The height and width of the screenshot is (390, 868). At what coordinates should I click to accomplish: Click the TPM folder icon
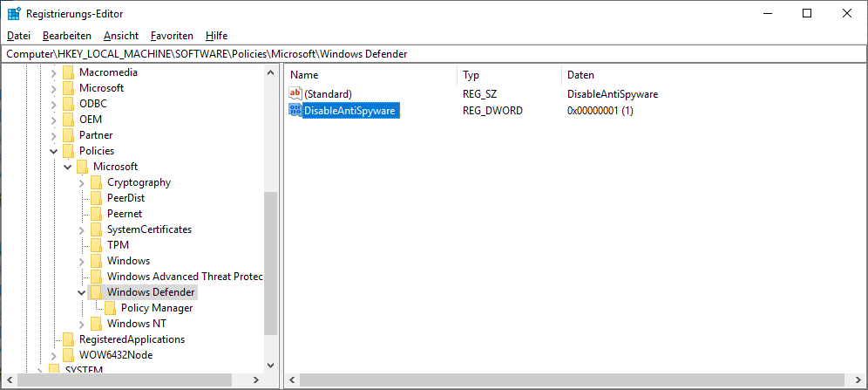click(97, 245)
